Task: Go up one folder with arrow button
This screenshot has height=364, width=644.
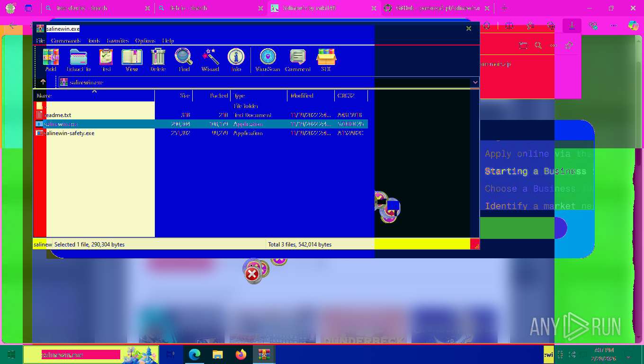Action: coord(43,82)
